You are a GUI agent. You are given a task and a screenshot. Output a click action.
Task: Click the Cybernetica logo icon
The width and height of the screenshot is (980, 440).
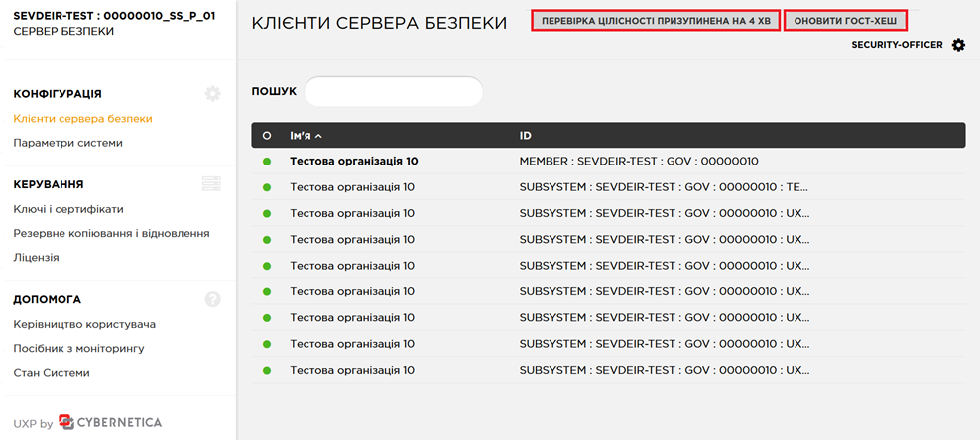point(66,422)
